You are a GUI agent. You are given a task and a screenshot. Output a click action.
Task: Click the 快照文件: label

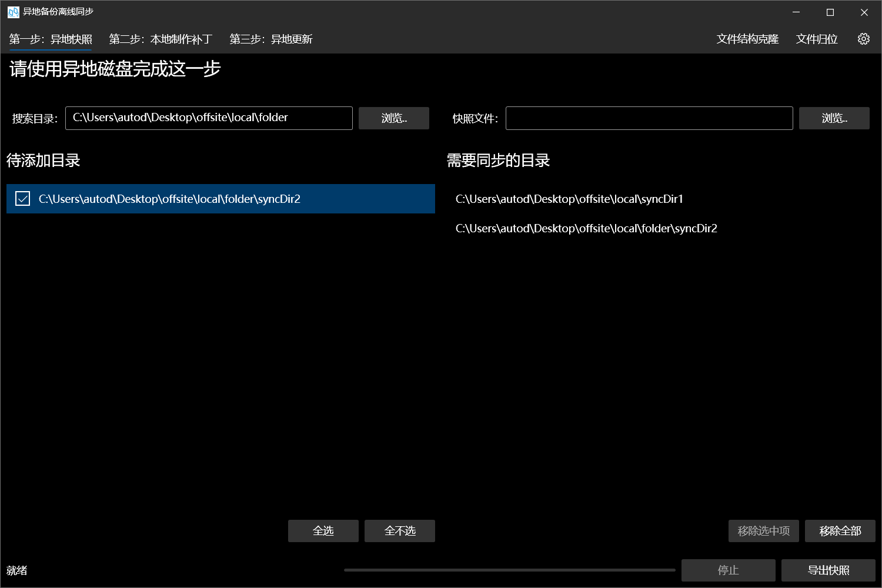coord(475,119)
